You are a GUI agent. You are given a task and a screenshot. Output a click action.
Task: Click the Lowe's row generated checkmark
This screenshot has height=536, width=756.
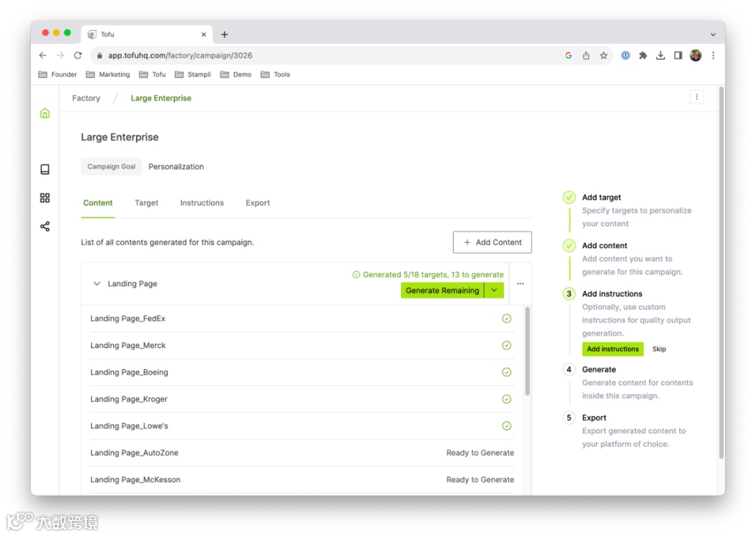(506, 426)
